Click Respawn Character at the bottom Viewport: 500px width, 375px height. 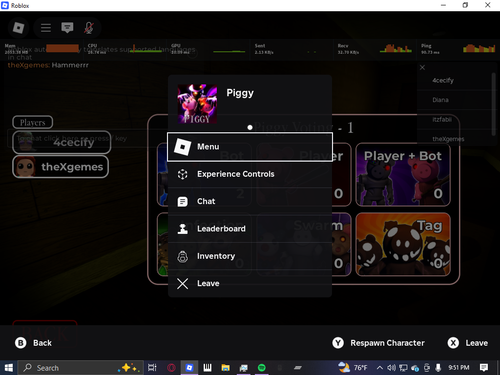coord(378,343)
